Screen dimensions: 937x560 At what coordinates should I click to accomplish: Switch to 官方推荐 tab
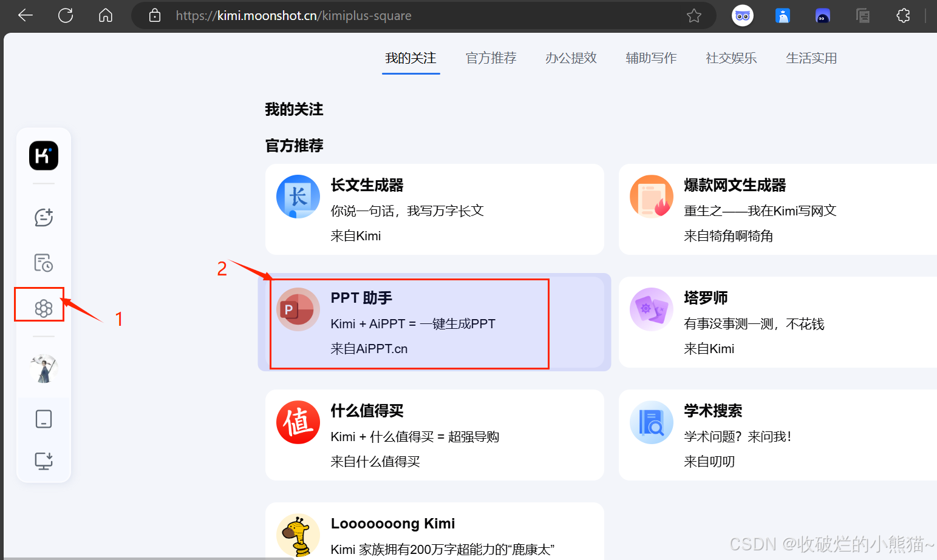pos(491,58)
